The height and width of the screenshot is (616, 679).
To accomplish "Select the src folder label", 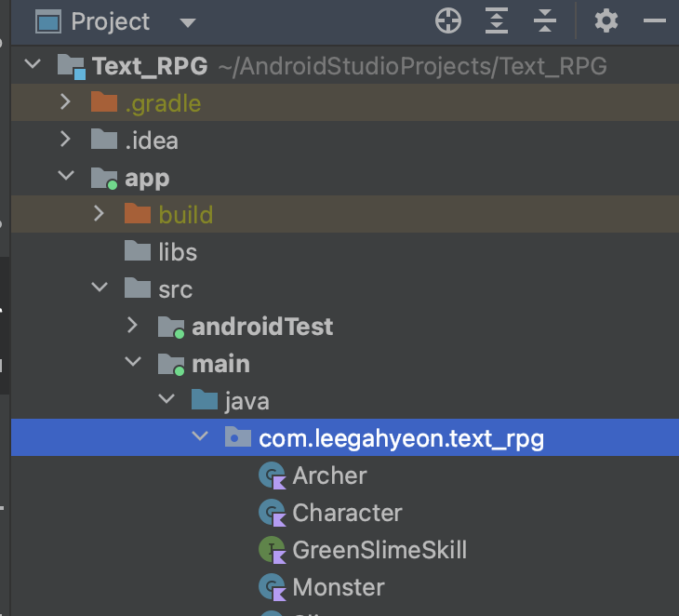I will [x=176, y=289].
